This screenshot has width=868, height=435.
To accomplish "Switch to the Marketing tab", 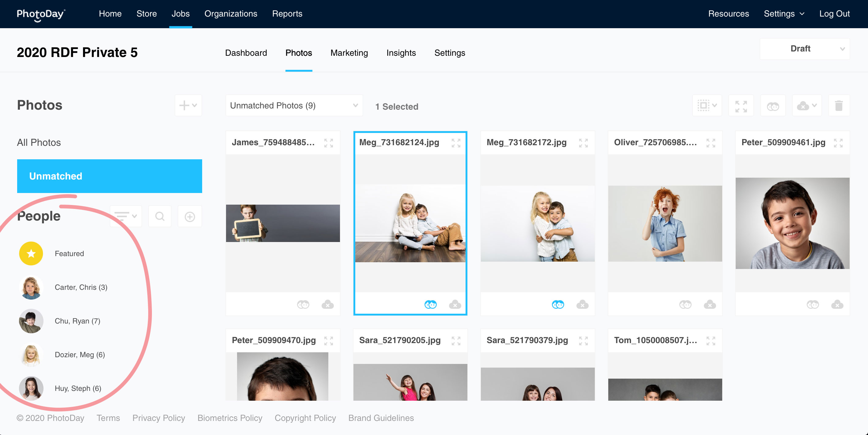I will 349,53.
